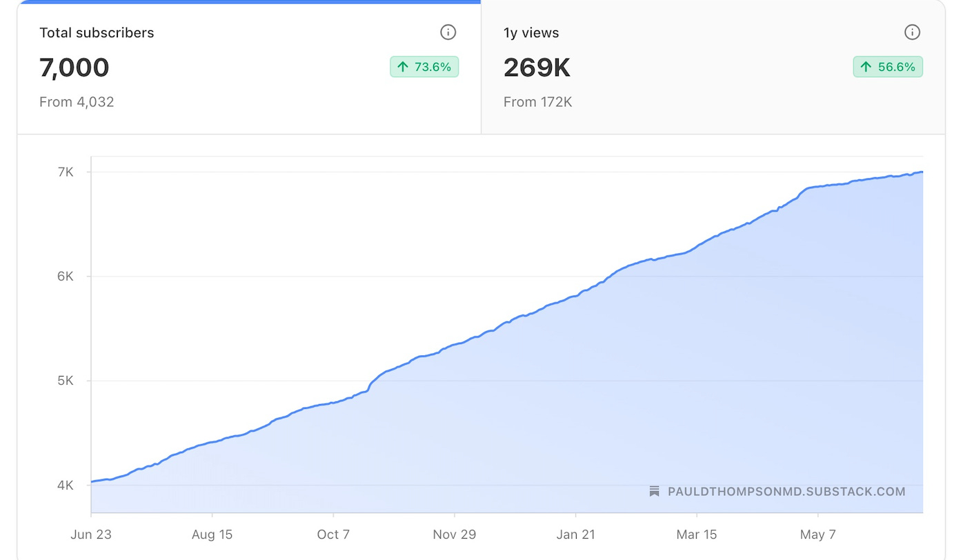Open info icon beside Total subscribers

pyautogui.click(x=448, y=32)
